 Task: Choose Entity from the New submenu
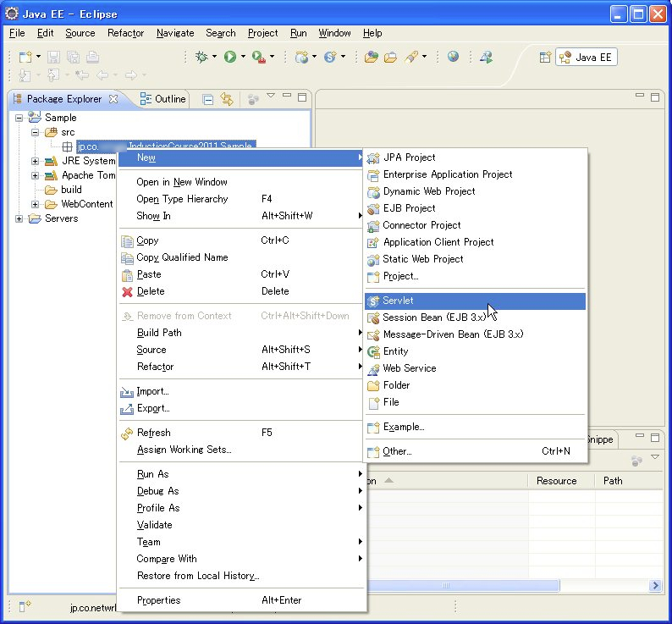tap(475, 351)
